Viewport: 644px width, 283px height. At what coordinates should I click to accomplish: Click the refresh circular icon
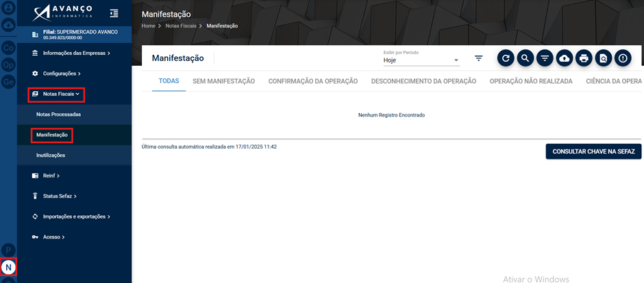click(x=506, y=58)
